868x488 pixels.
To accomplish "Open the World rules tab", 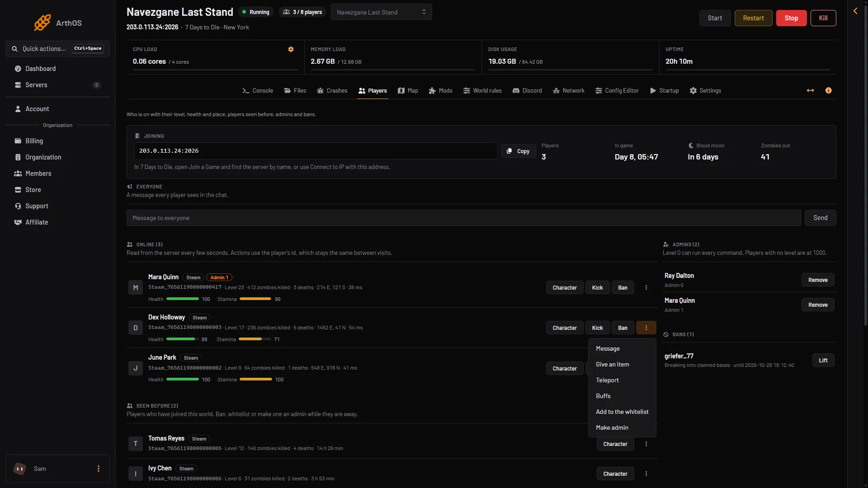I will click(482, 90).
